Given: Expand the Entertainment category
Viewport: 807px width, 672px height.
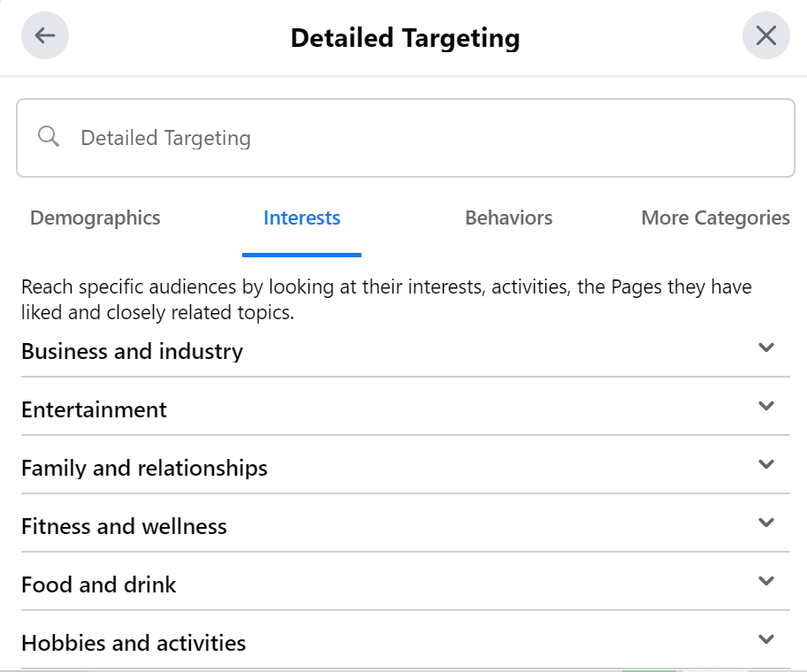Looking at the screenshot, I should [x=765, y=406].
